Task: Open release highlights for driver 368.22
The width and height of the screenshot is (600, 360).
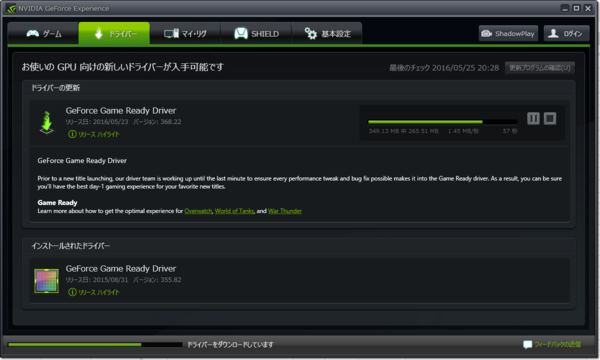Action: [x=99, y=134]
